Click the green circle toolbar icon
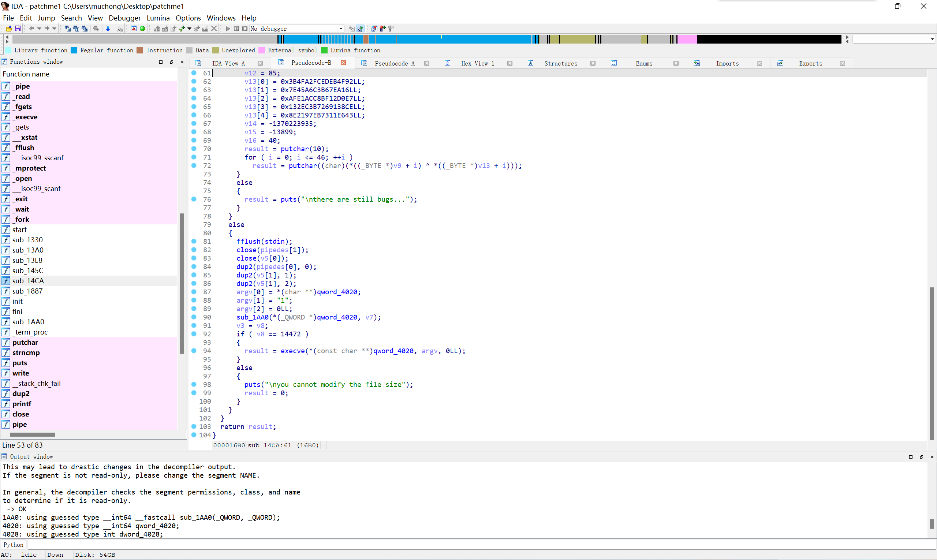The image size is (937, 560). (142, 29)
